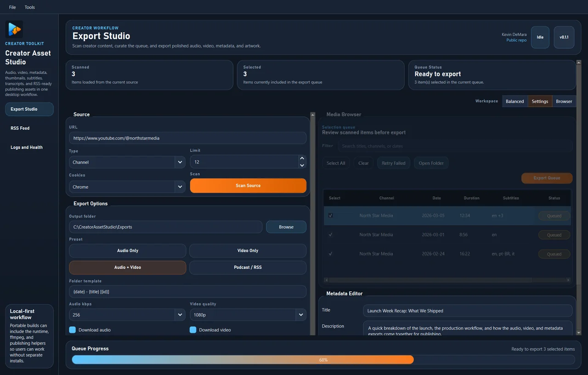
Task: Uncheck the item dated 2026-03-01
Action: tap(331, 235)
